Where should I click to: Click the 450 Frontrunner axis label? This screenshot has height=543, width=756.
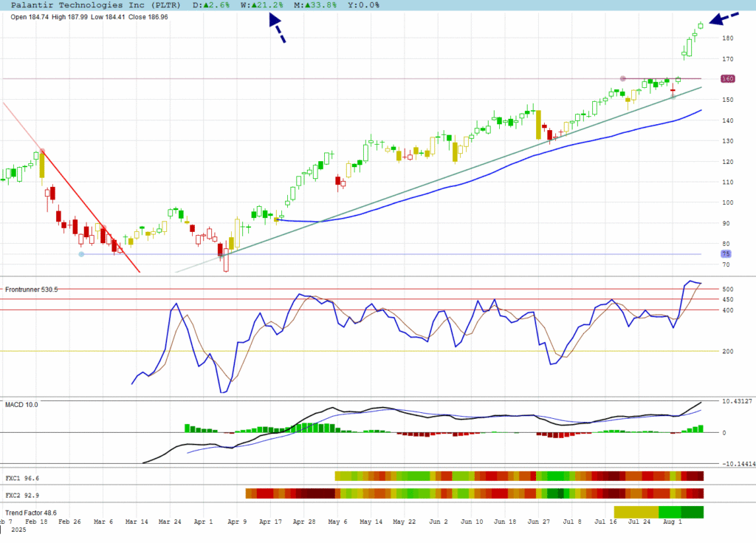(727, 300)
